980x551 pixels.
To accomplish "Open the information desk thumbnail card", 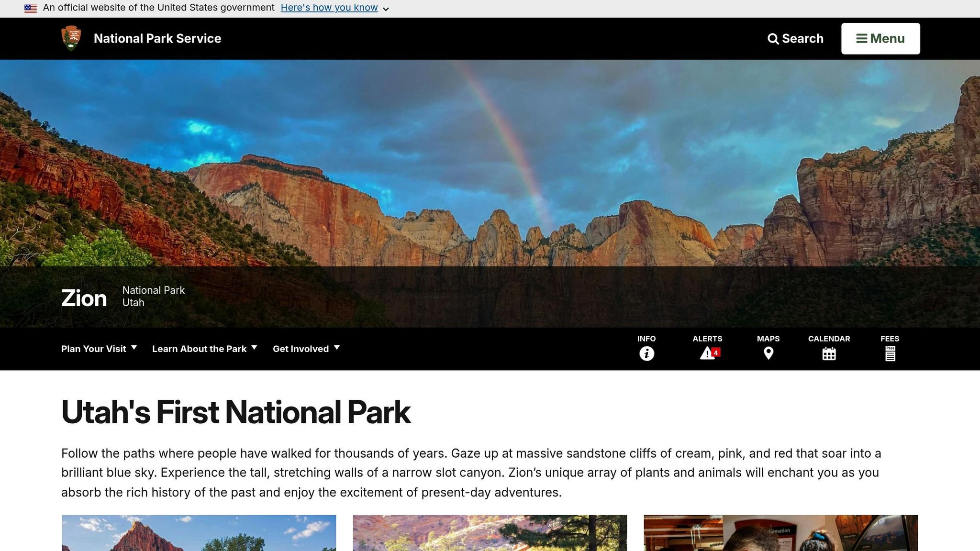I will point(781,533).
